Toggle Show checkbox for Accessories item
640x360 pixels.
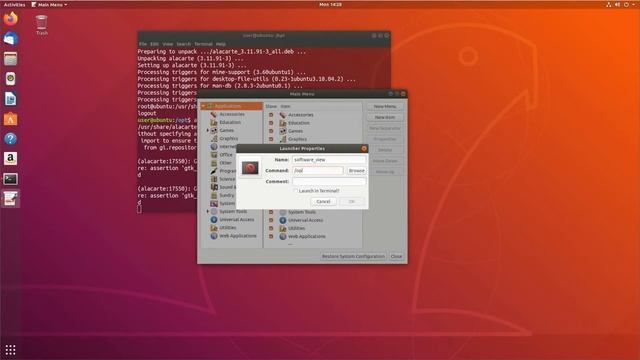pos(271,115)
